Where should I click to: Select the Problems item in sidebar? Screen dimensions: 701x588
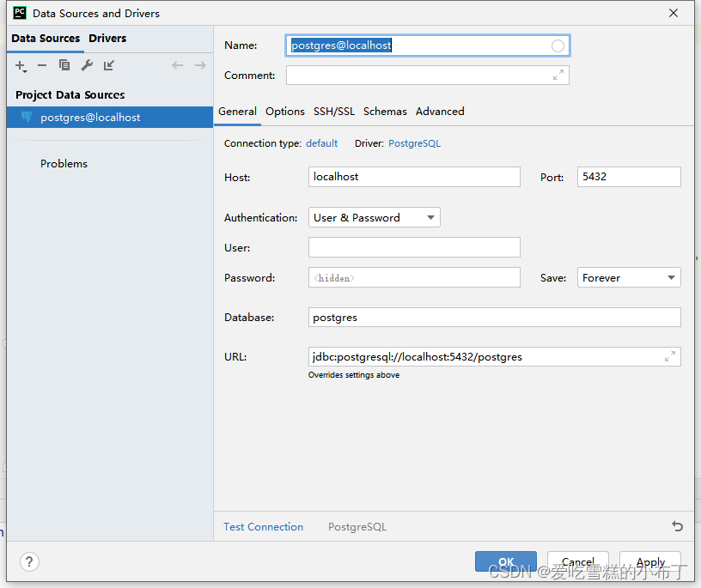[64, 164]
